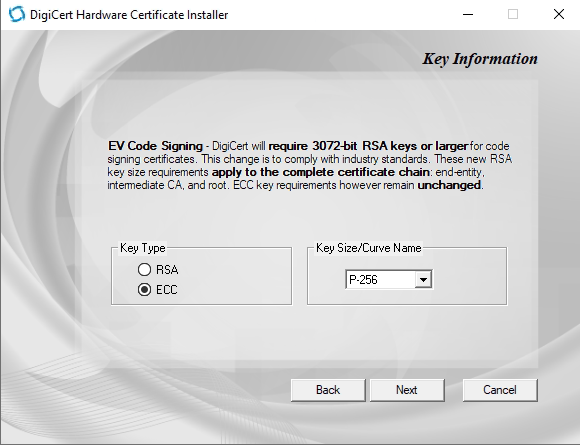Select the ECC key type radio button
This screenshot has height=445, width=580.
pos(144,290)
